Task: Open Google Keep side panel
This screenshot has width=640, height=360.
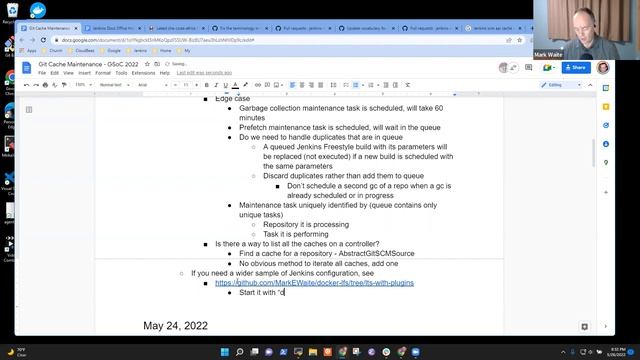Action: tap(606, 107)
